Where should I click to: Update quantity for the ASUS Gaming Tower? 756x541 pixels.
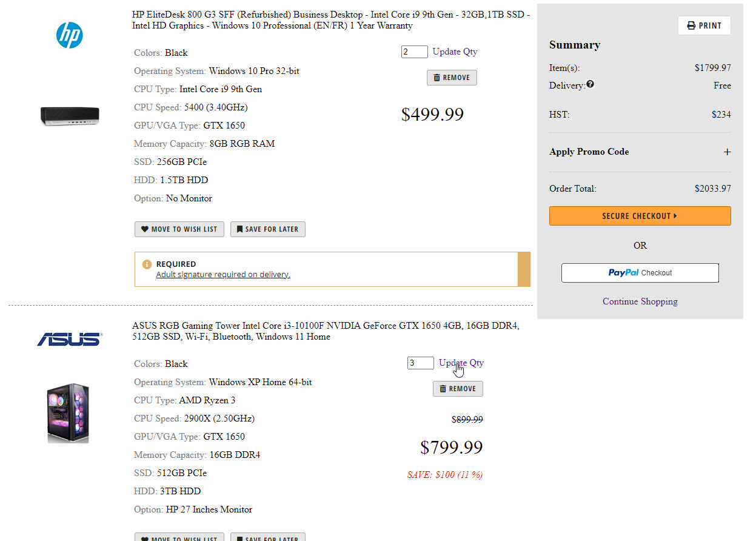(461, 363)
